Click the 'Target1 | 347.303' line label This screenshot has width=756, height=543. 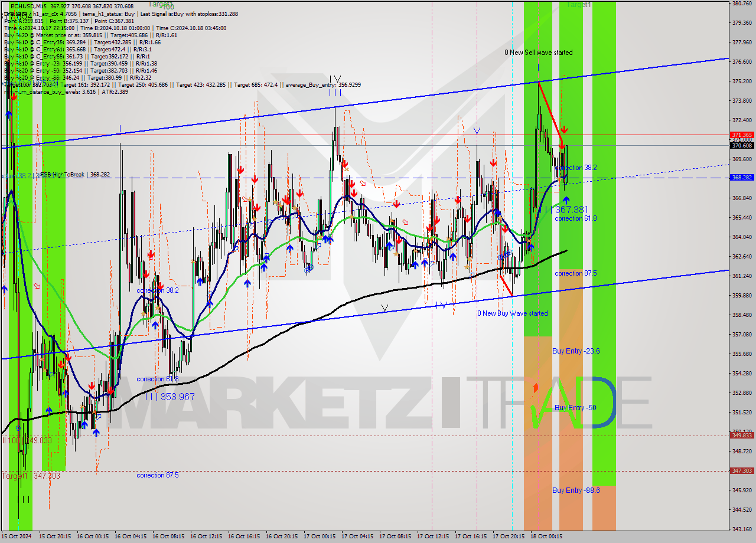pyautogui.click(x=31, y=476)
